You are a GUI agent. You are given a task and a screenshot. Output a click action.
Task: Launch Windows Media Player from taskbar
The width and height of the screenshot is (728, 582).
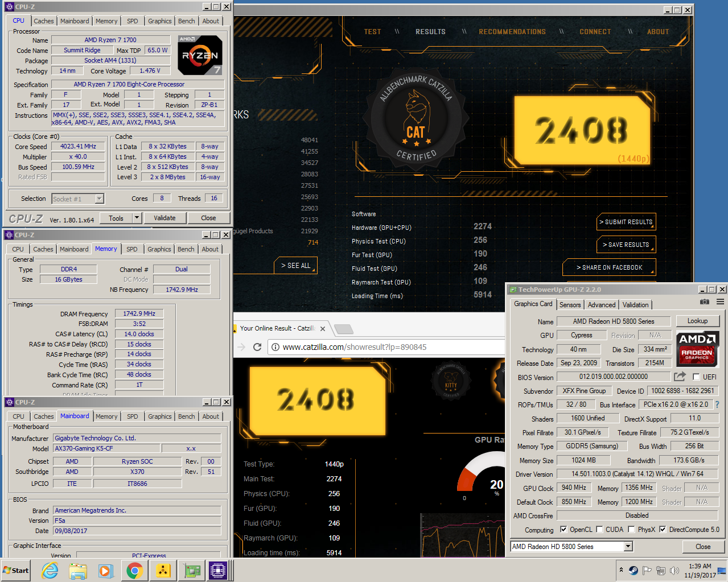[x=106, y=570]
